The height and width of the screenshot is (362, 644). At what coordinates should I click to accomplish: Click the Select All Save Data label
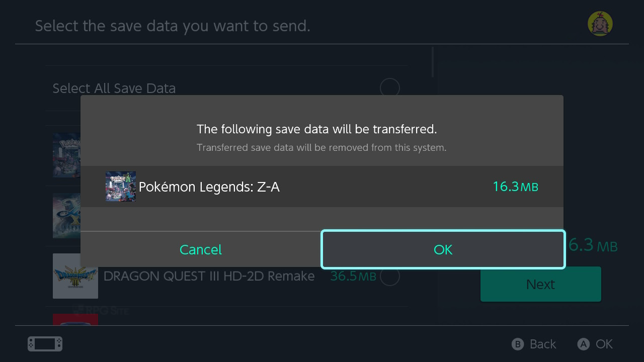[x=114, y=88]
